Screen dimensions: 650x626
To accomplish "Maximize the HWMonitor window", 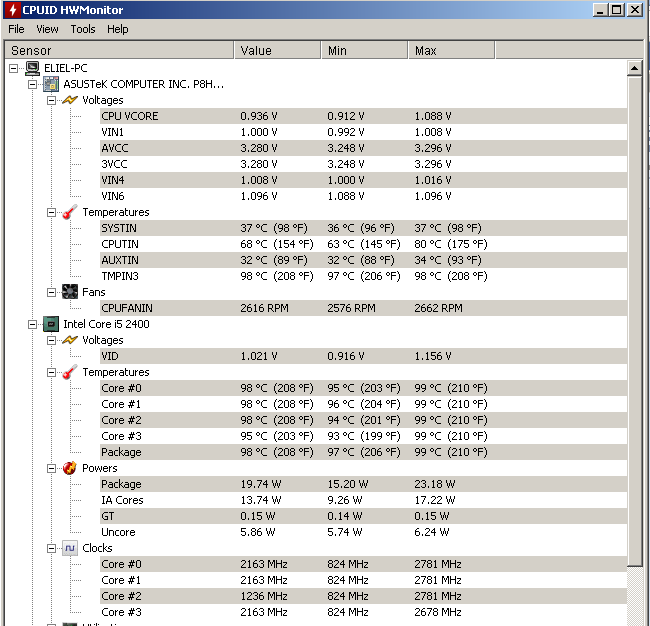I will pyautogui.click(x=616, y=10).
